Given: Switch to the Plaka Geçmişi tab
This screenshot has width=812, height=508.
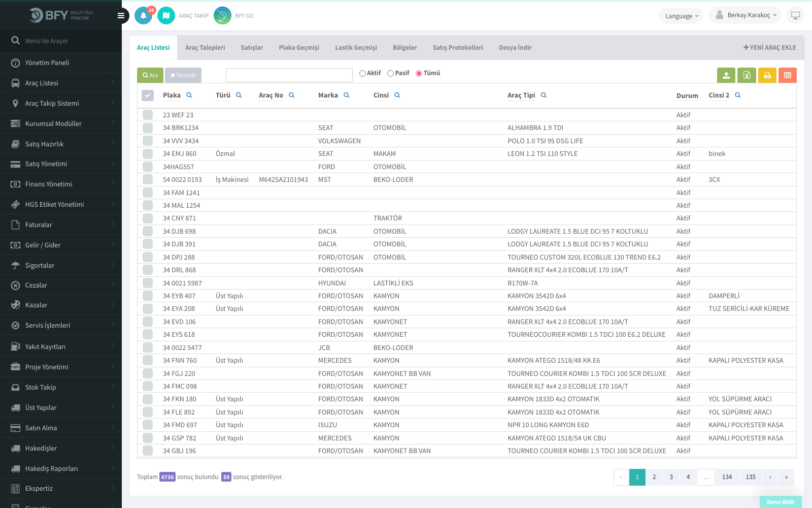Looking at the screenshot, I should coord(299,48).
